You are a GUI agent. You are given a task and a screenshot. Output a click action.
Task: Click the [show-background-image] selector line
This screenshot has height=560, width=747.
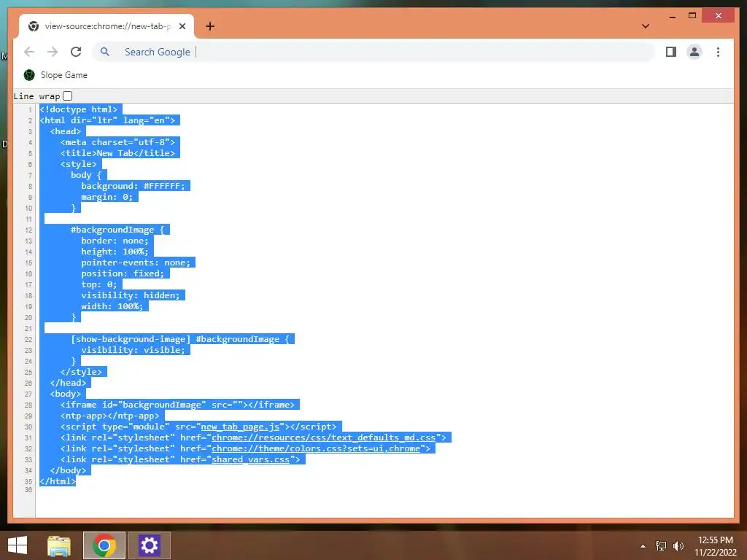point(180,339)
